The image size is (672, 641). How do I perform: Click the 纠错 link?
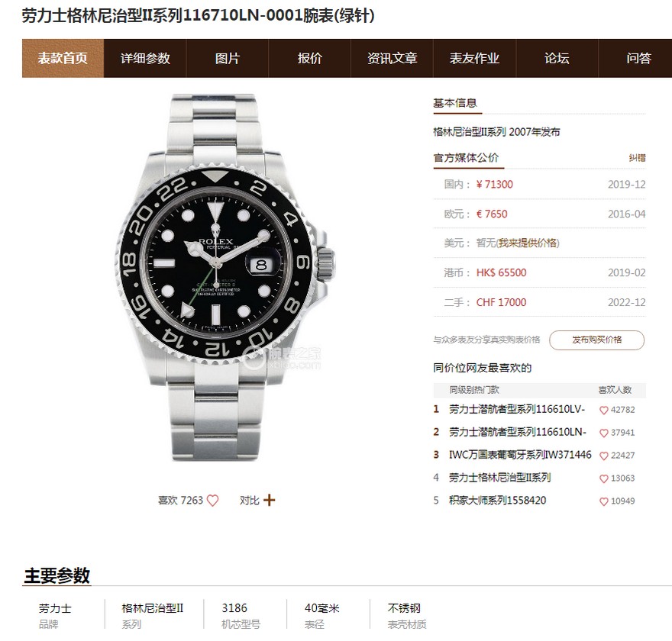(638, 158)
